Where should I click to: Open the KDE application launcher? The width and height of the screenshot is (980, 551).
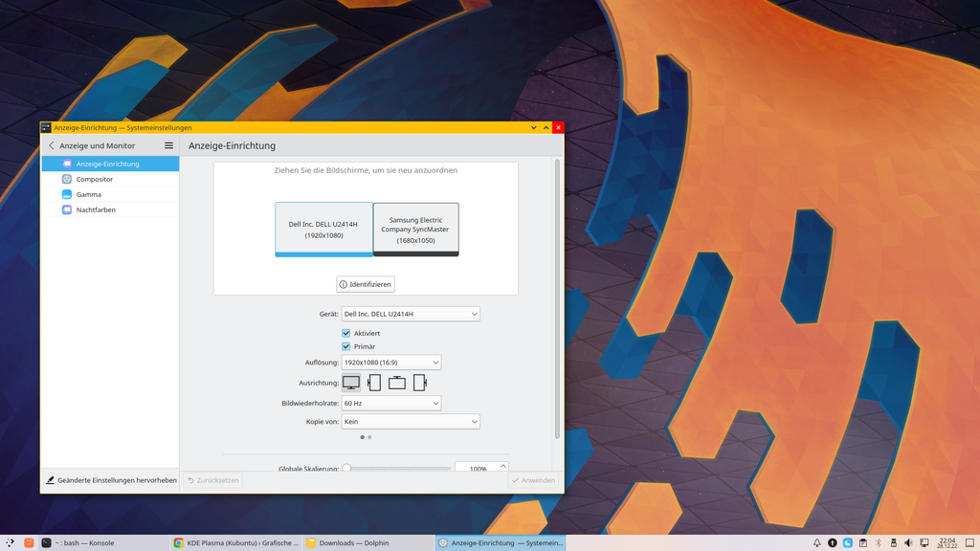(10, 542)
